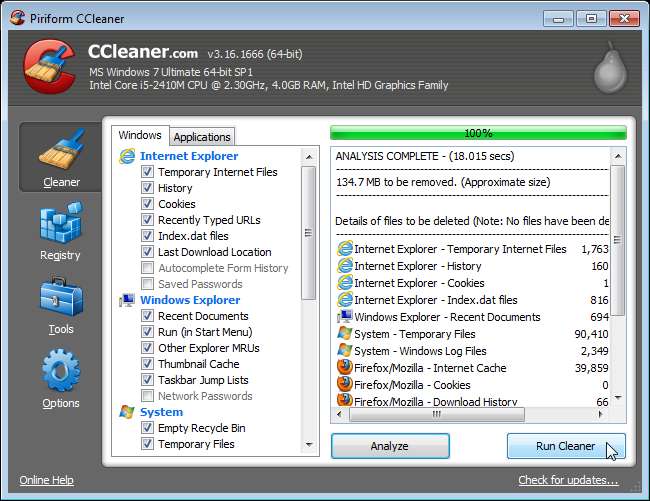Uncheck Temporary Internet Files
650x501 pixels.
click(x=147, y=172)
